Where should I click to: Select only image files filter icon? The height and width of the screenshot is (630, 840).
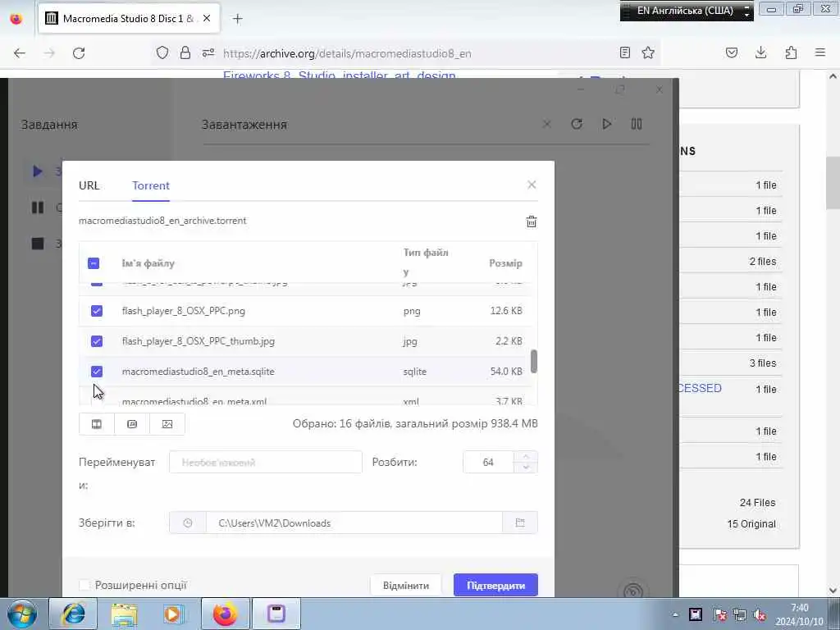tap(167, 424)
